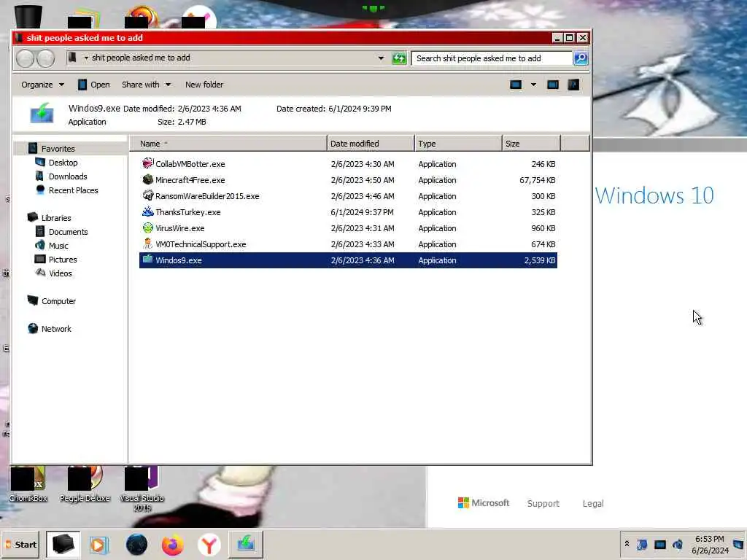Click the search box input field

pos(492,58)
